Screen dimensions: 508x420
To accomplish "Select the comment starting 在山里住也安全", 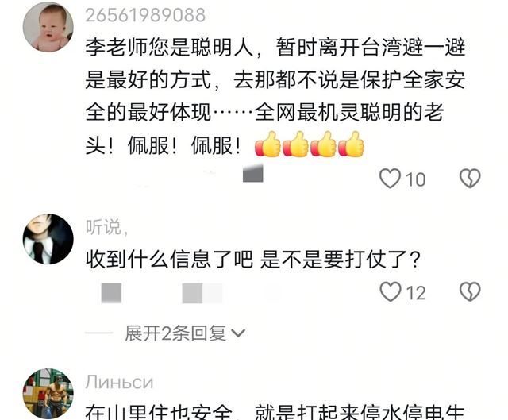I will pyautogui.click(x=275, y=412).
